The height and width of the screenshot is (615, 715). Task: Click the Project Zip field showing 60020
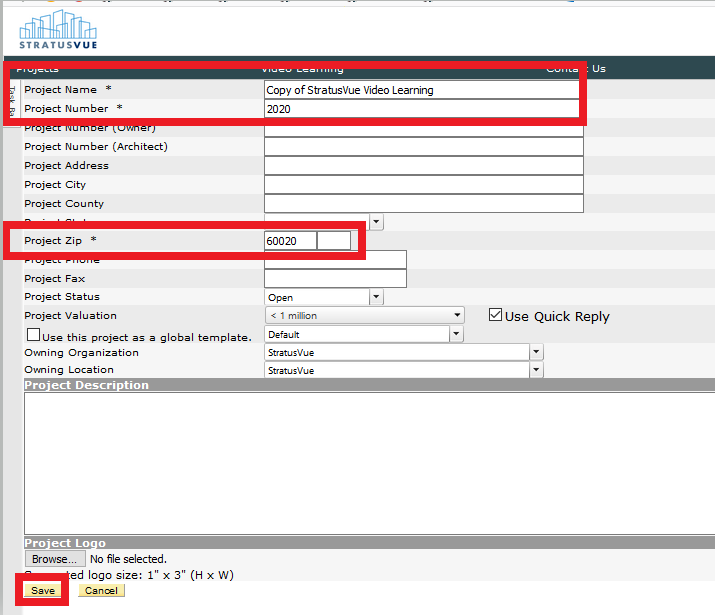click(290, 241)
